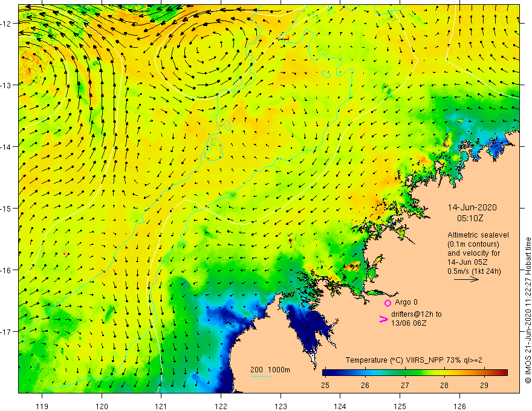Click the '200 1000m' depth contour label

(270, 370)
